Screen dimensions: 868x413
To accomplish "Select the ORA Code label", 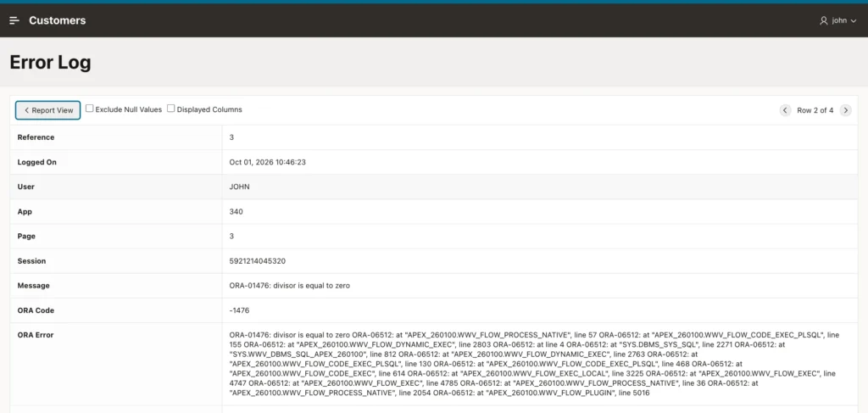I will coord(36,310).
